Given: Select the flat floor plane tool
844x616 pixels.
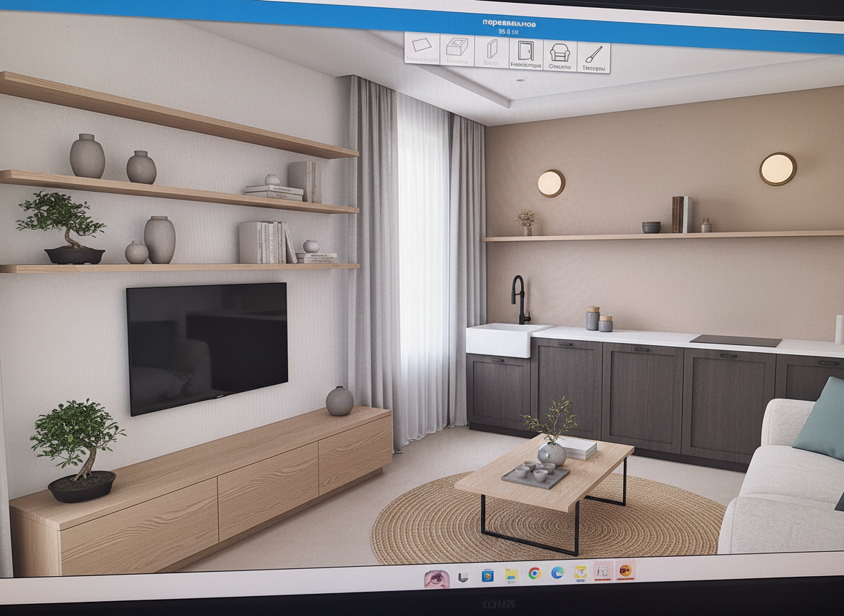Looking at the screenshot, I should point(422,50).
